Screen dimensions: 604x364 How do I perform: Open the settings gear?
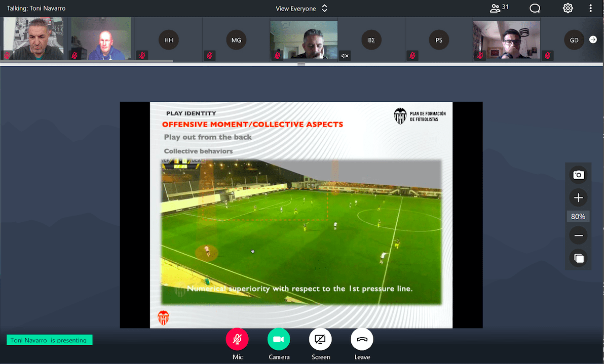pos(568,8)
